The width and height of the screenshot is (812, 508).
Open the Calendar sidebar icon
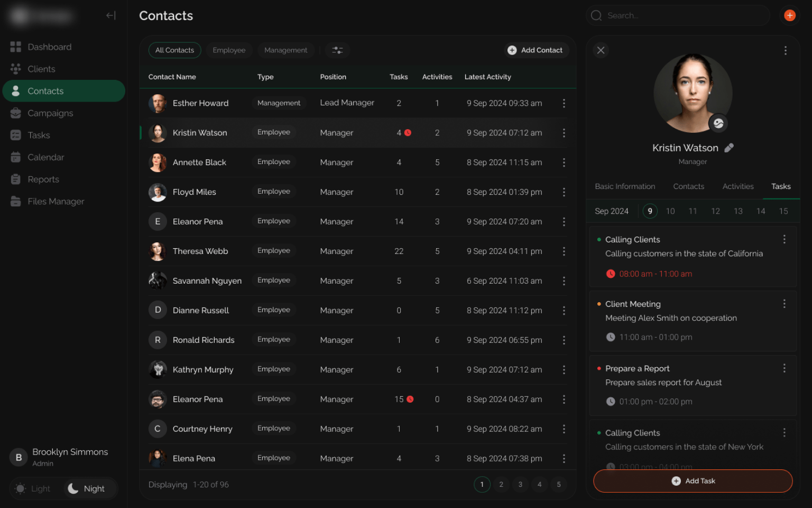[x=16, y=157]
